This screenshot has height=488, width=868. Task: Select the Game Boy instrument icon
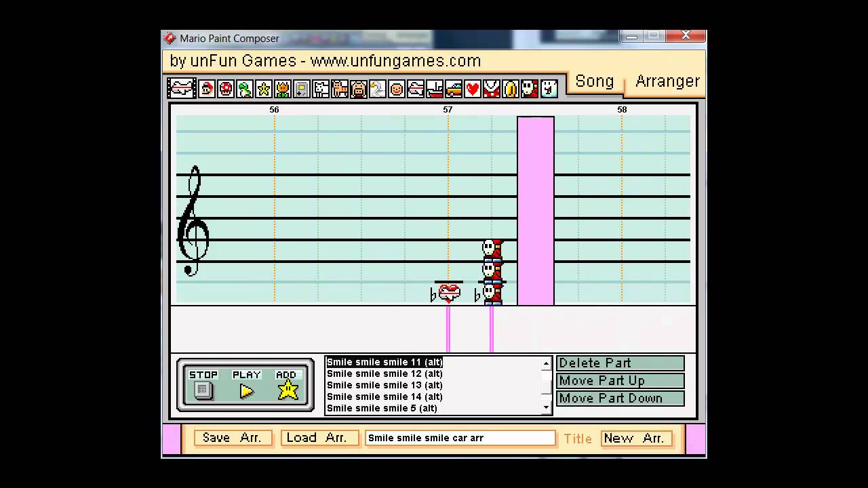(302, 89)
